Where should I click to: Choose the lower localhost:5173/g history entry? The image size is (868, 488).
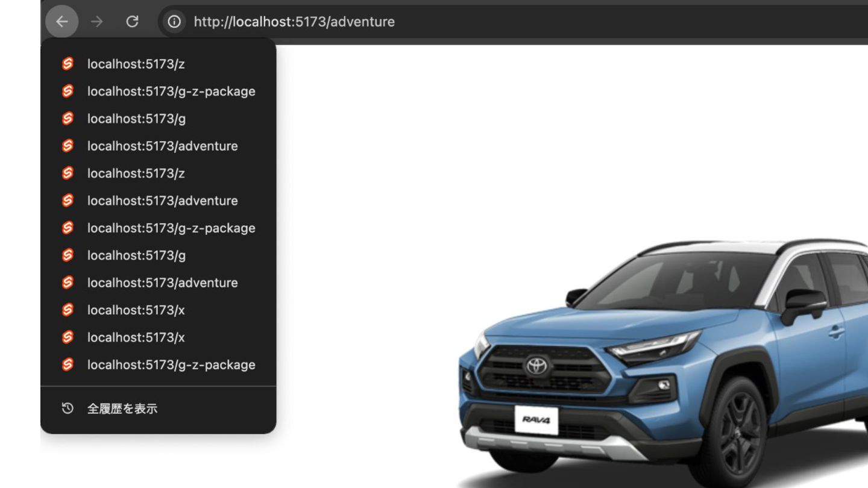coord(158,255)
